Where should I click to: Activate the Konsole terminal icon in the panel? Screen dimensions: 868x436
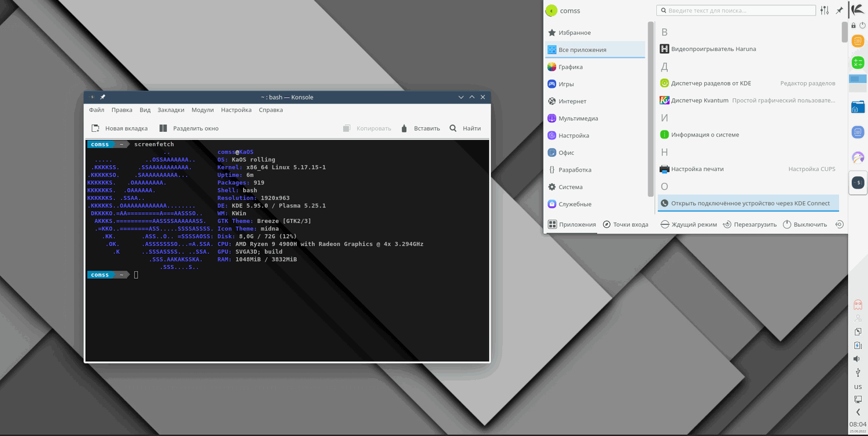coord(858,183)
